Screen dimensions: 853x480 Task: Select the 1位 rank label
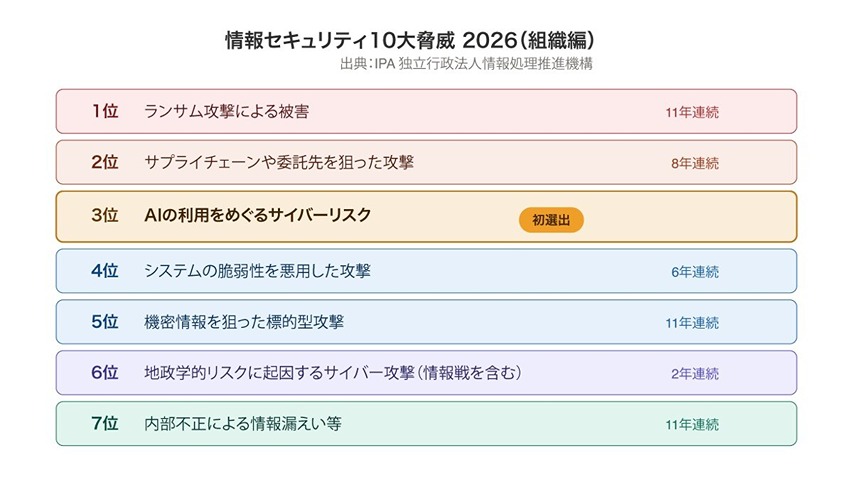(x=105, y=111)
